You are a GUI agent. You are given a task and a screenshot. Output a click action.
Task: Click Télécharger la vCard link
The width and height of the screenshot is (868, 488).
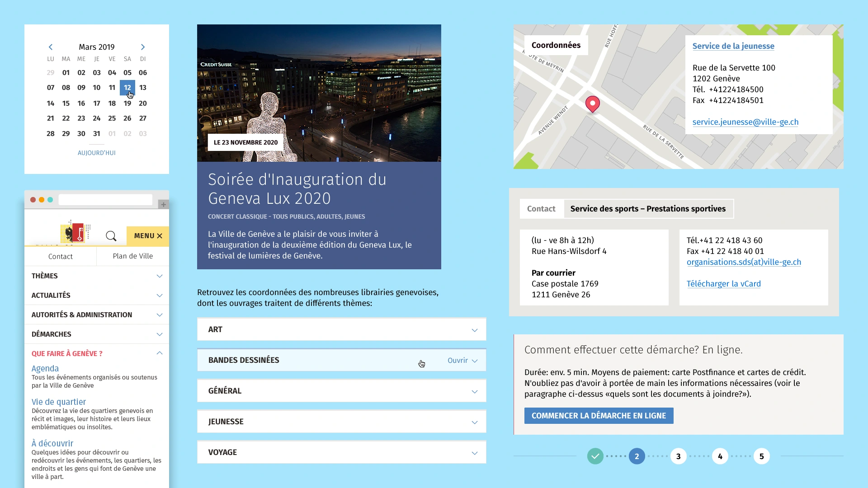click(x=723, y=284)
